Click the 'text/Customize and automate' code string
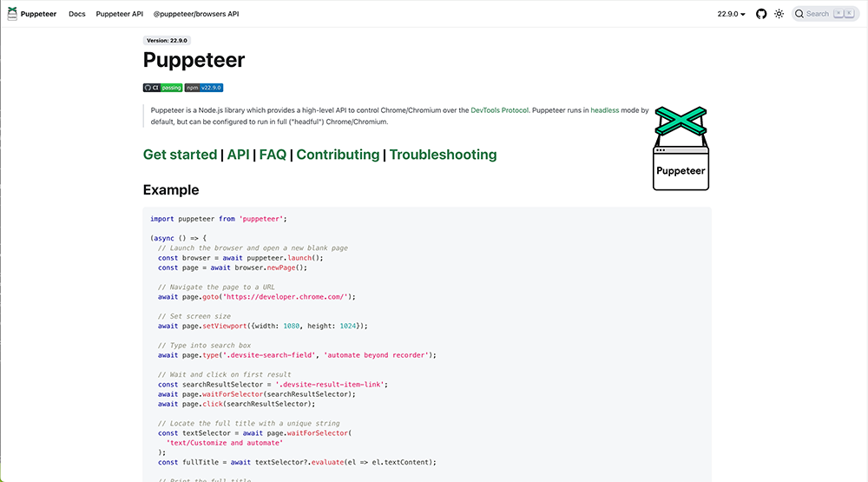This screenshot has width=868, height=482. pyautogui.click(x=225, y=443)
